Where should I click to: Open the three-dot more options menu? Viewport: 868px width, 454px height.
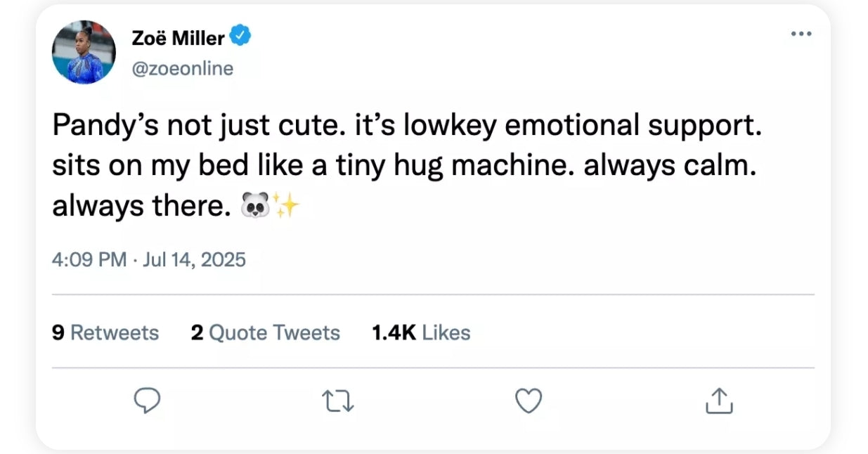(801, 33)
